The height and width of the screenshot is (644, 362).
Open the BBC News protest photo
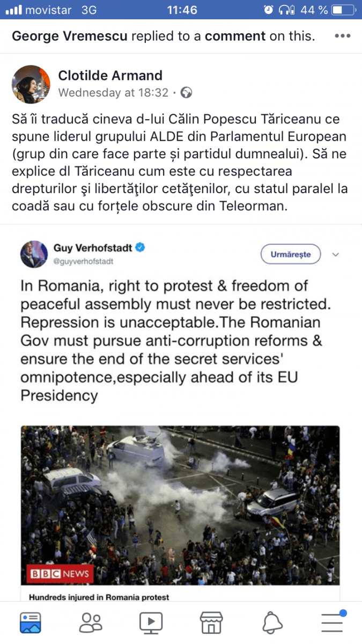180,504
